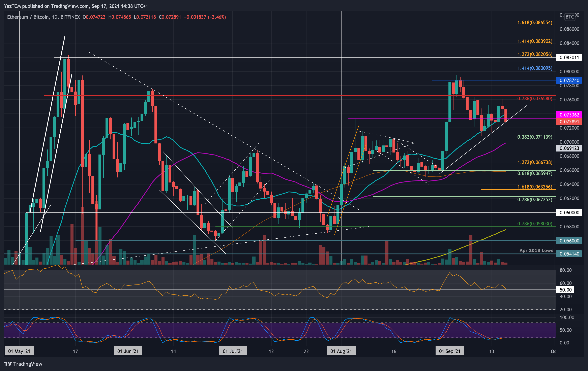Click the teal 0.056000 price tag
The height and width of the screenshot is (371, 588).
[569, 241]
